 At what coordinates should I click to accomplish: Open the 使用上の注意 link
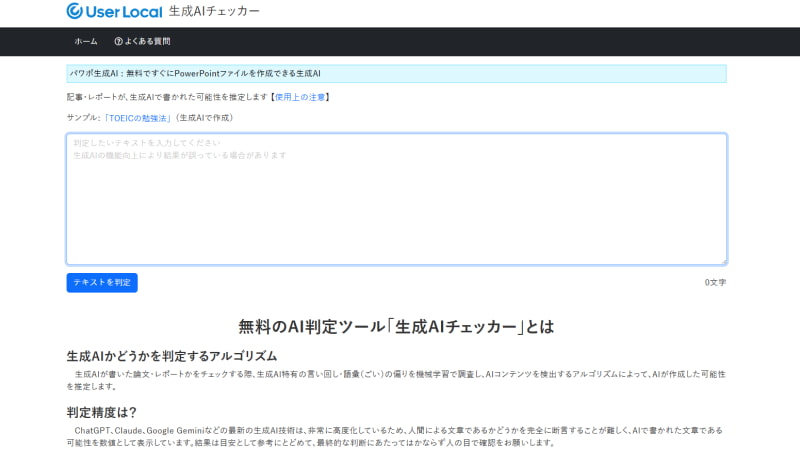pyautogui.click(x=300, y=97)
